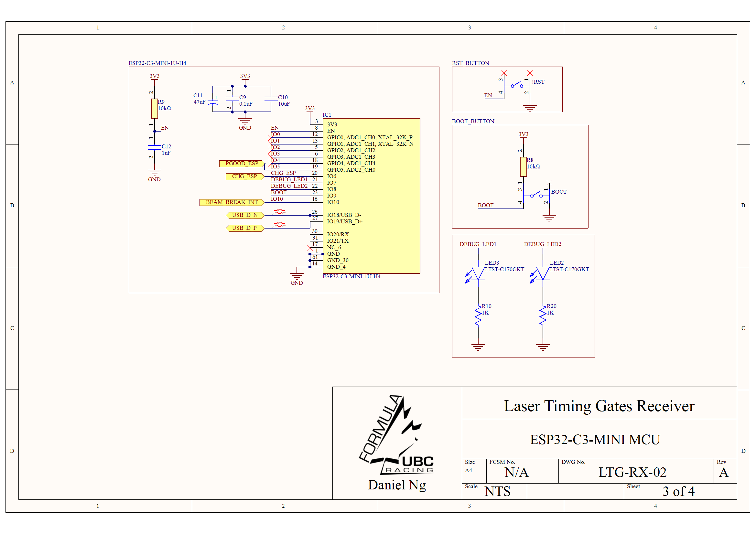This screenshot has width=756, height=534.
Task: Select the DEBUG_LED2 net label on pin 22
Action: [x=289, y=186]
